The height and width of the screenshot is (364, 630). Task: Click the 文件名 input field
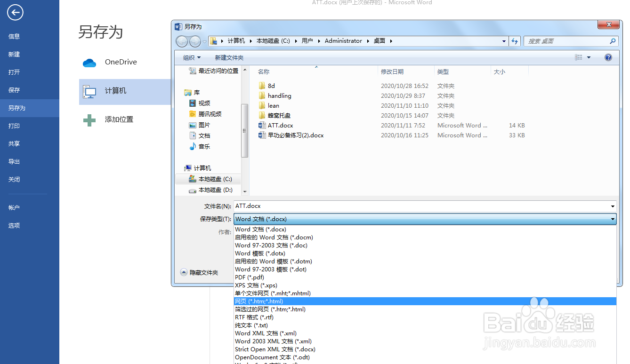point(421,206)
